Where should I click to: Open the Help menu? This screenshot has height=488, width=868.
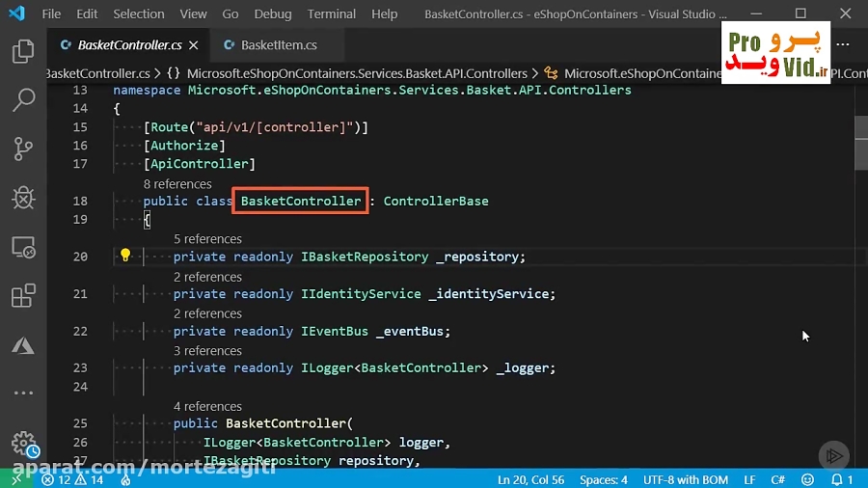384,14
